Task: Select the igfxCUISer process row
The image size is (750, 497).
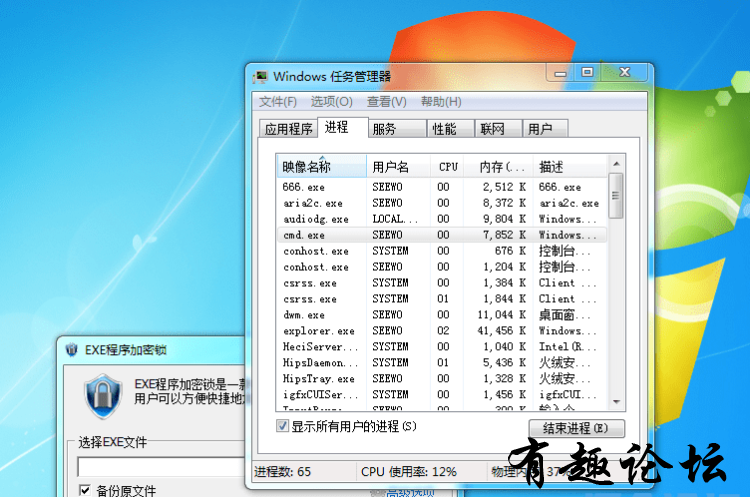Action: pyautogui.click(x=442, y=394)
